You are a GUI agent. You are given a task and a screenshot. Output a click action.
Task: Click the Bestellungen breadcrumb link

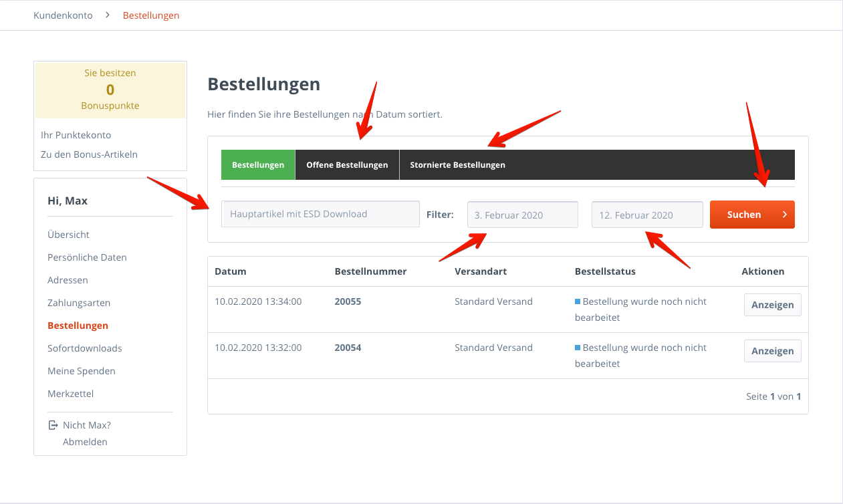coord(151,15)
